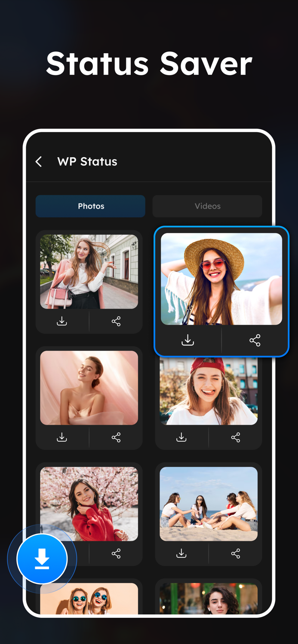Open the straw hat selfie thumbnail

click(x=221, y=279)
